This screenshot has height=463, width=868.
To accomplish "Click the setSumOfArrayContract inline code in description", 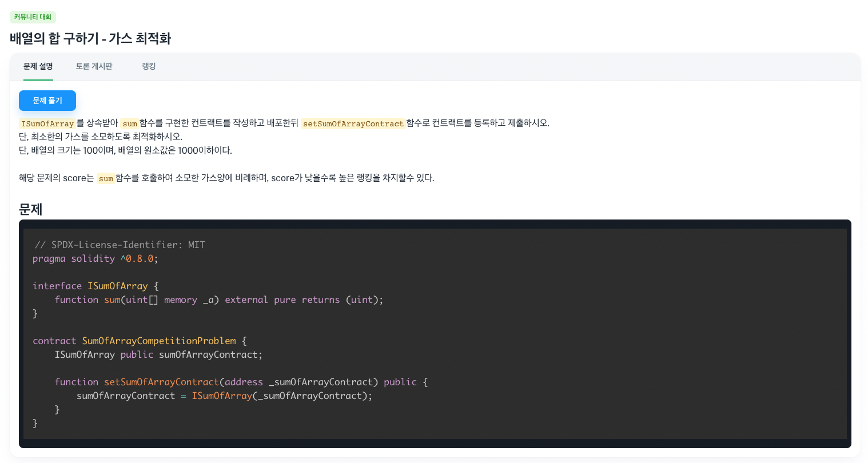I will [x=353, y=123].
